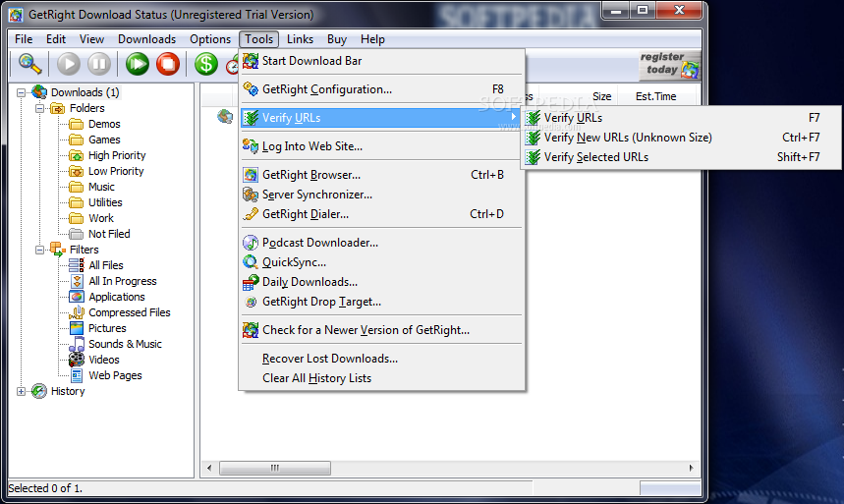Expand the History tree node
Screen dimensions: 844x504
click(x=21, y=391)
